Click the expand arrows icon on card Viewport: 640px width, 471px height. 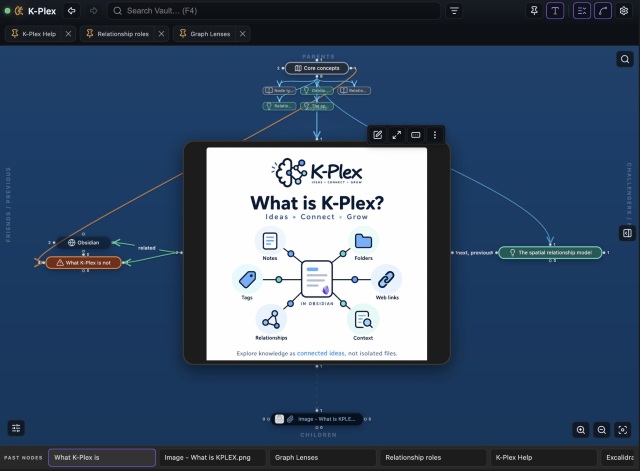[396, 135]
